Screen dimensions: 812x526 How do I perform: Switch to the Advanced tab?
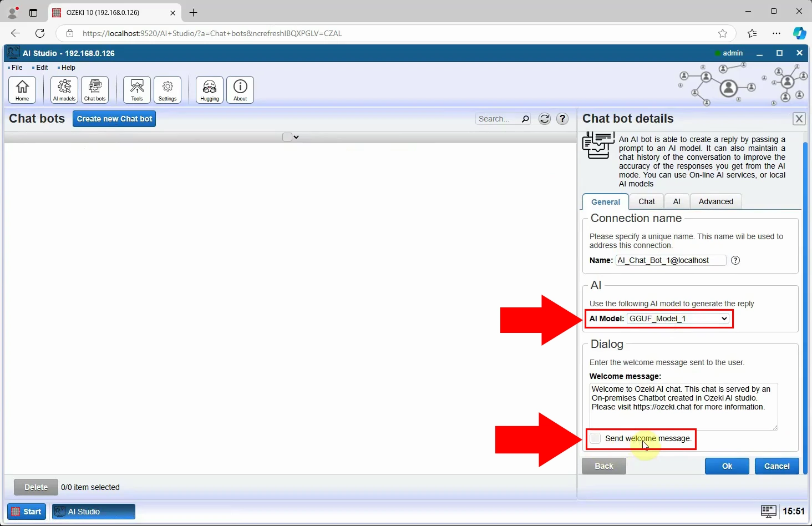pyautogui.click(x=716, y=201)
